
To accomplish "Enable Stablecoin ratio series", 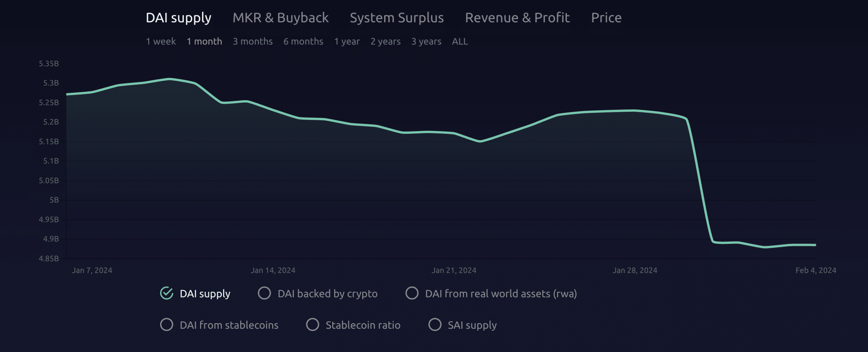I will [x=353, y=325].
